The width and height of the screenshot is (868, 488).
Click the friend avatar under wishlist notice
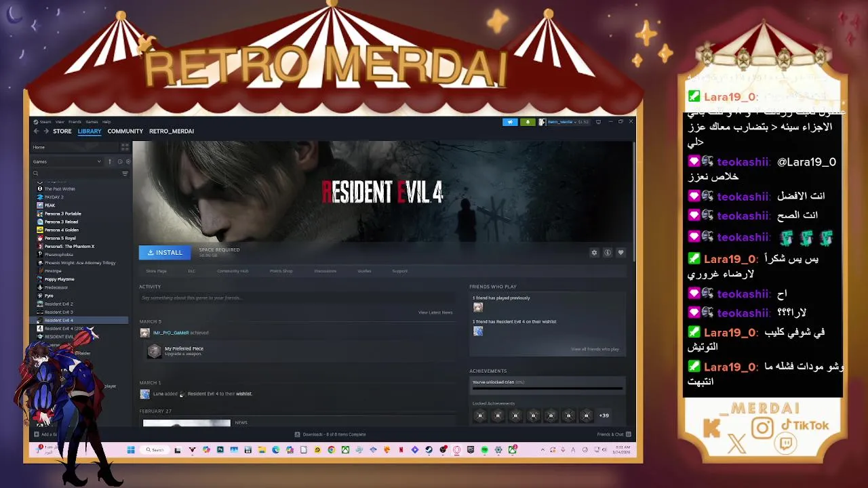[x=478, y=331]
